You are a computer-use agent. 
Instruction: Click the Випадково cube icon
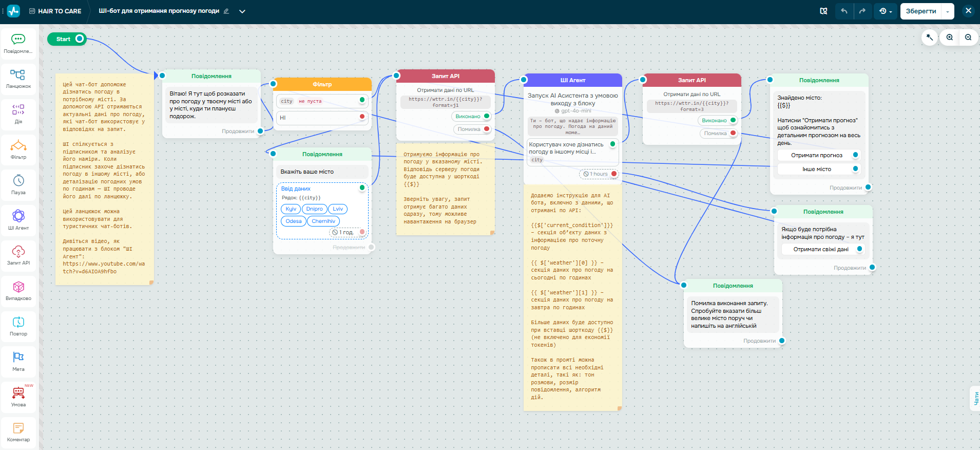[x=18, y=290]
